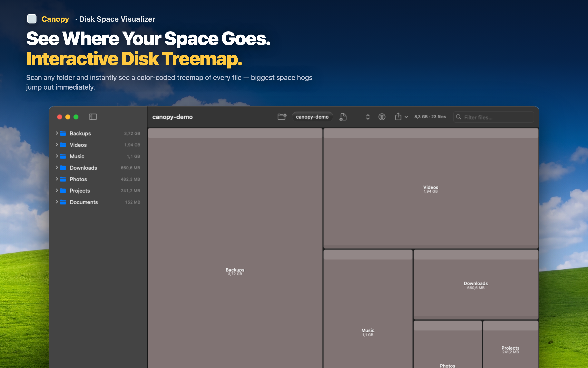Expand the Backups folder in sidebar
The width and height of the screenshot is (588, 368).
pos(57,133)
